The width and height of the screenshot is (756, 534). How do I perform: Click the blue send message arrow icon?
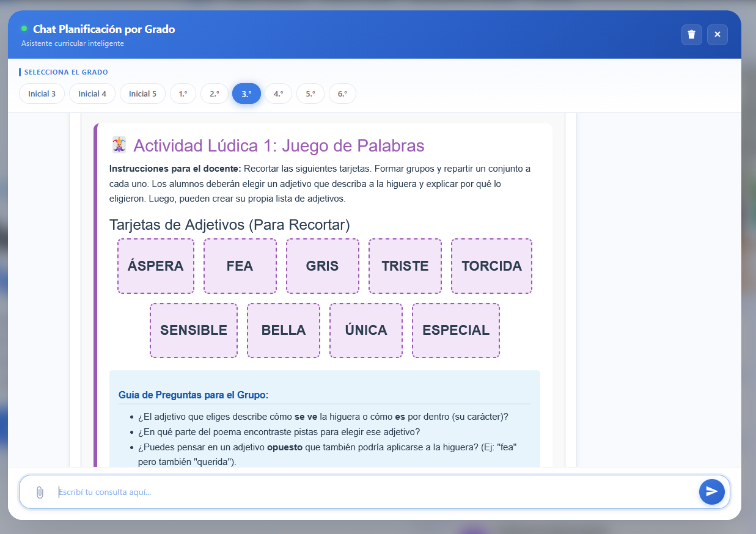point(711,491)
